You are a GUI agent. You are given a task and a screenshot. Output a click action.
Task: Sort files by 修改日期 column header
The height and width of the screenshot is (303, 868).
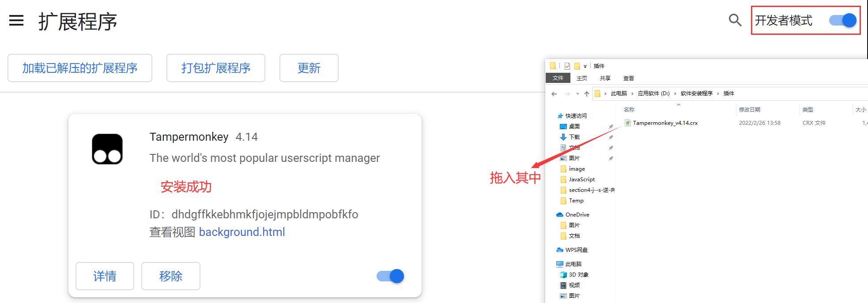749,110
